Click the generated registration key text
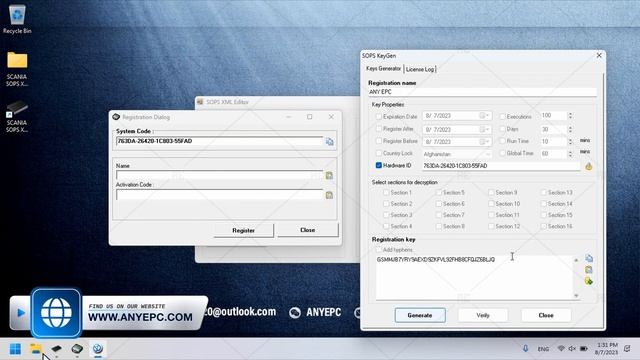This screenshot has height=360, width=640. (436, 260)
